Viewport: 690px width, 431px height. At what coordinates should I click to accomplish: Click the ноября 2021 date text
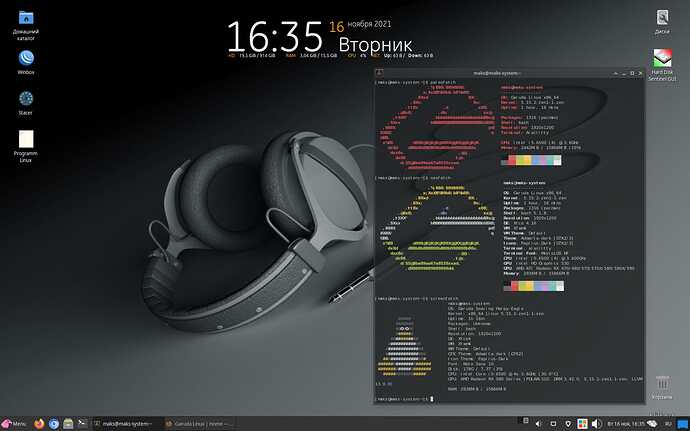369,24
